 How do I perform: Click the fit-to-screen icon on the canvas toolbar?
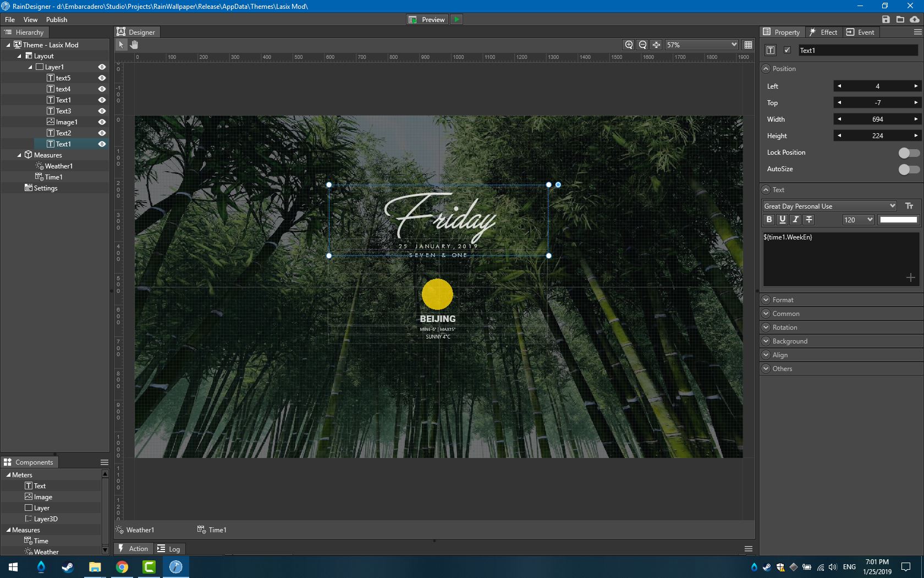click(656, 45)
